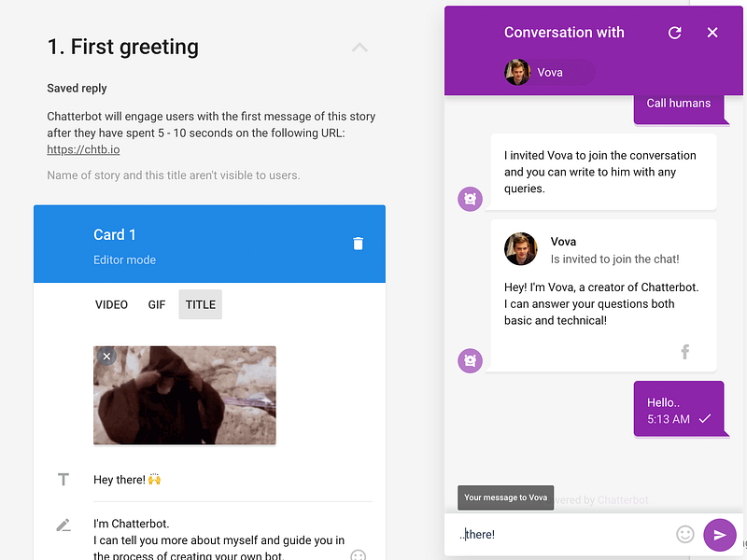Click the '5:13 AM' timestamp

(x=669, y=419)
